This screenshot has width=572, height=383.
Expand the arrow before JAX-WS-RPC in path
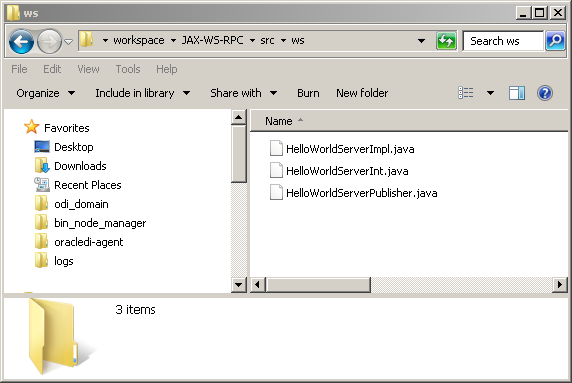[x=173, y=40]
